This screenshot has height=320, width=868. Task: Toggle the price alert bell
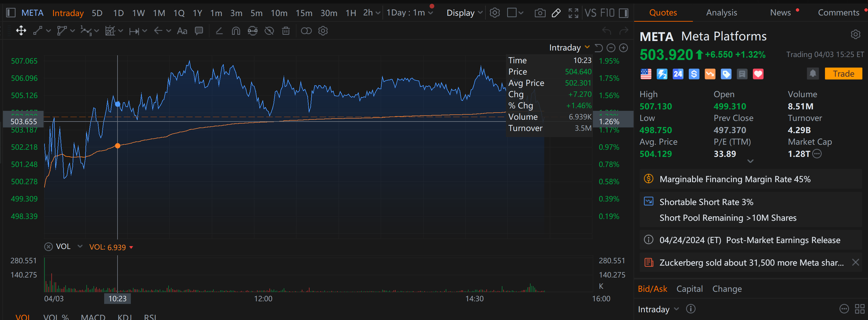click(x=813, y=74)
